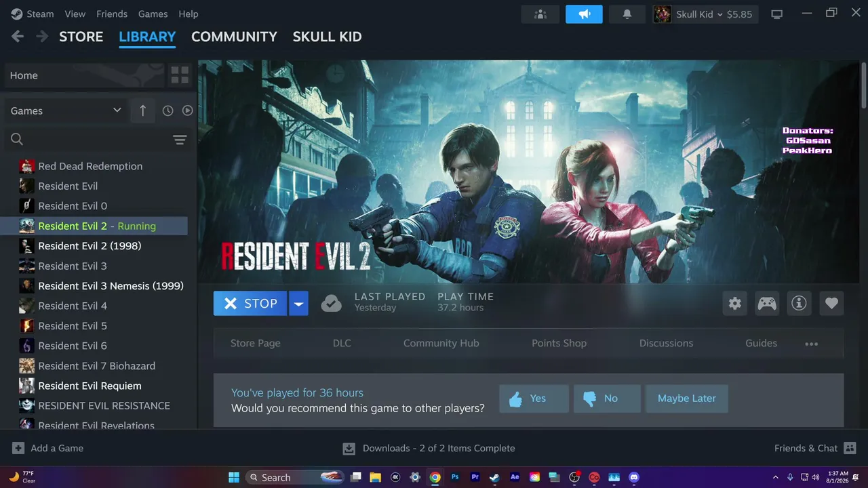The width and height of the screenshot is (868, 488).
Task: Open the Games menu
Action: pyautogui.click(x=153, y=14)
